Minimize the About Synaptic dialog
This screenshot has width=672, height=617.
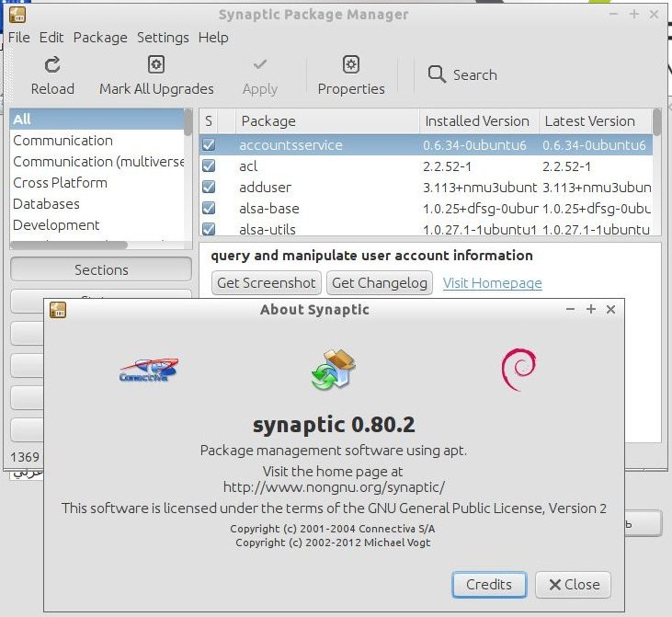[570, 309]
